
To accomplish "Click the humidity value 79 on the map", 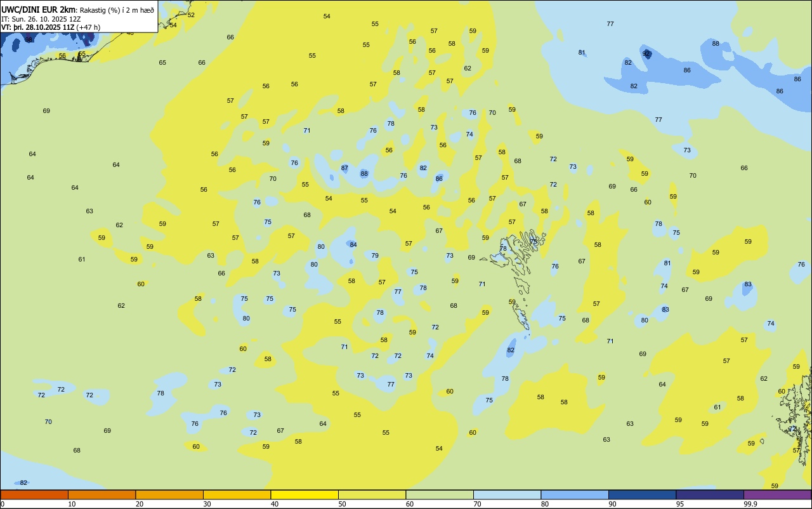I will pyautogui.click(x=375, y=256).
